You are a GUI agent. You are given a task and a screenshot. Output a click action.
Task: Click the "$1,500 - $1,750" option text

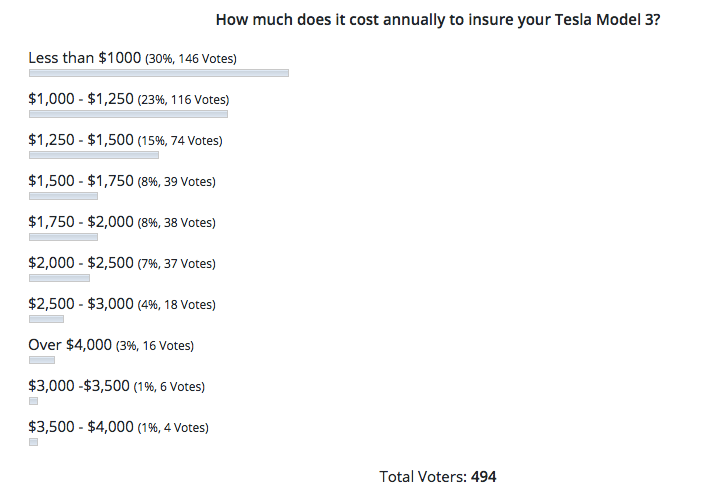pos(81,181)
